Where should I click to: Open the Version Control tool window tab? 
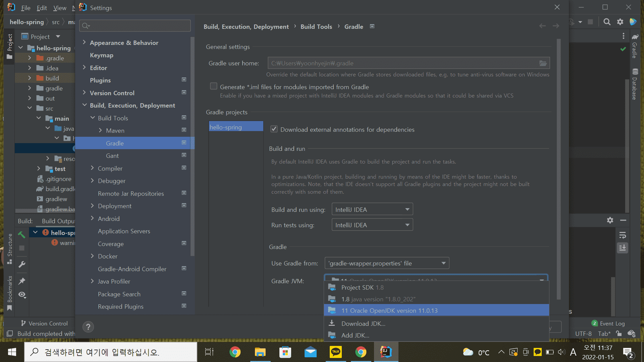[x=44, y=323]
